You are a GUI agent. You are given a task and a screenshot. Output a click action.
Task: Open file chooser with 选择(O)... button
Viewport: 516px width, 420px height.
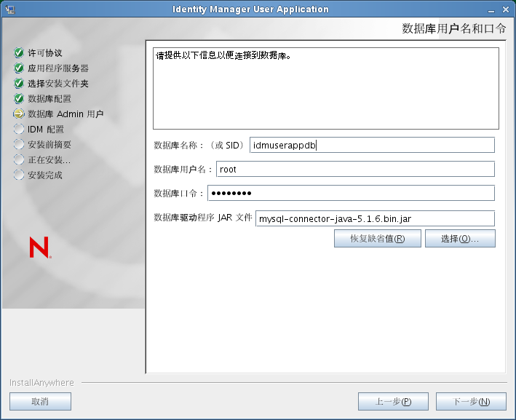point(460,238)
